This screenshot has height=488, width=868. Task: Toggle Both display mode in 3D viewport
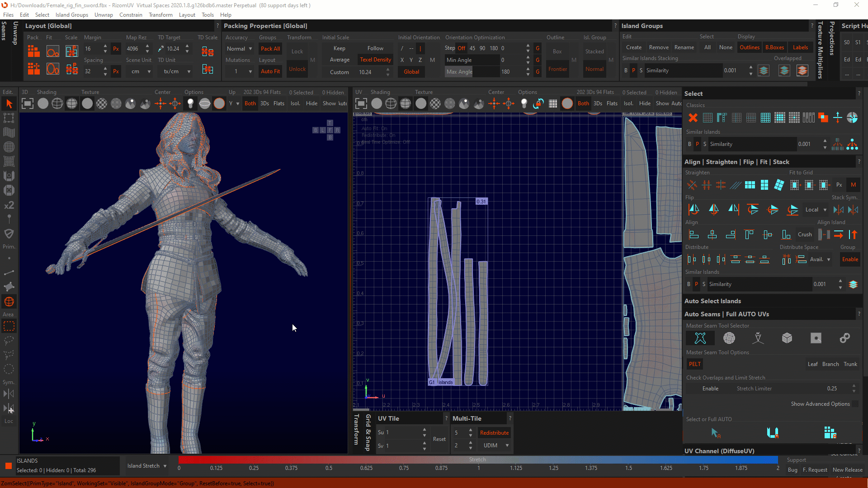[250, 103]
